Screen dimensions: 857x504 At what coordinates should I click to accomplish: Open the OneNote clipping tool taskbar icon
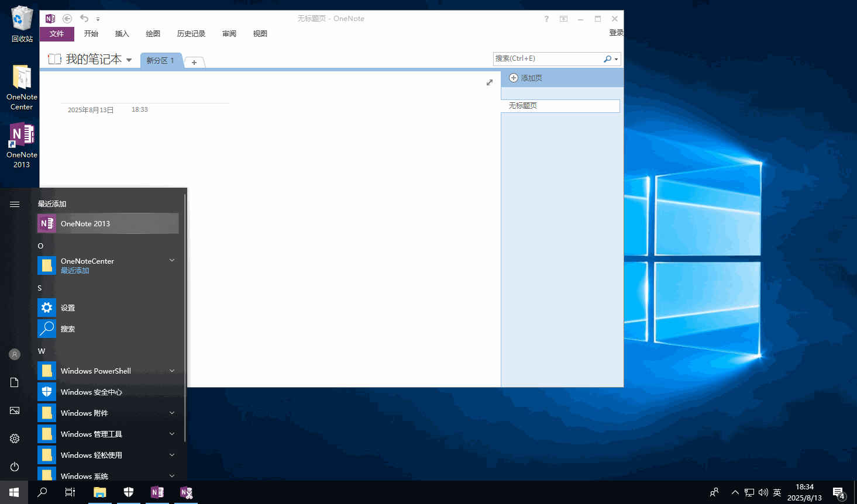(186, 492)
